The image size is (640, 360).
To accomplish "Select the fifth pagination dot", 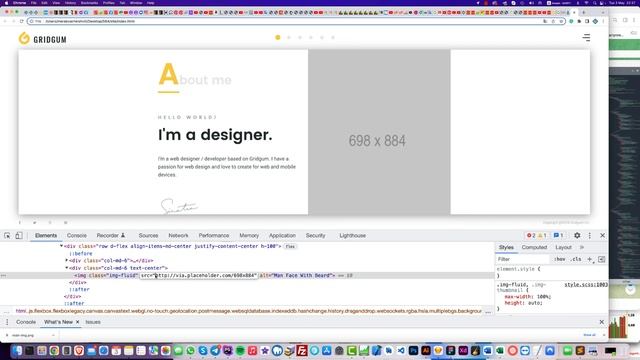I will click(x=322, y=38).
